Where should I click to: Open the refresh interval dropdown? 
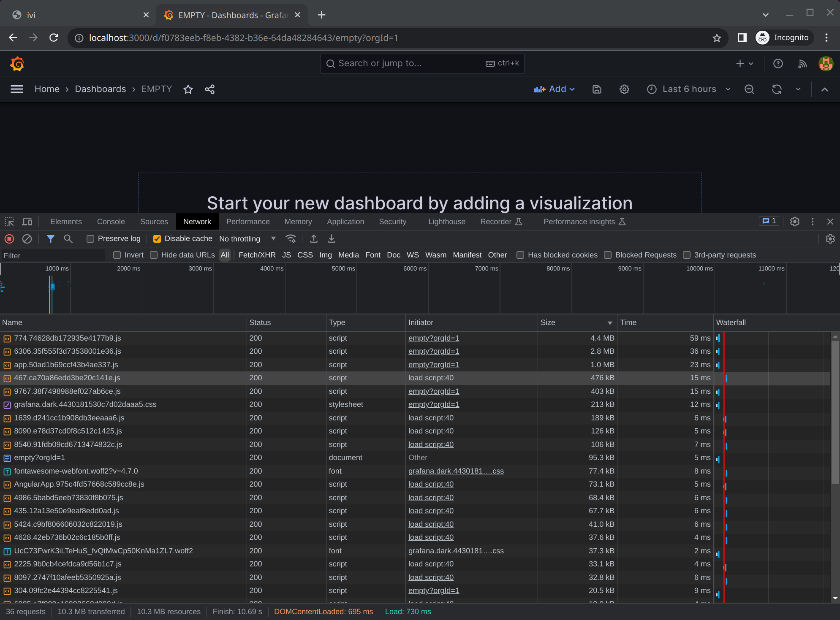[798, 89]
